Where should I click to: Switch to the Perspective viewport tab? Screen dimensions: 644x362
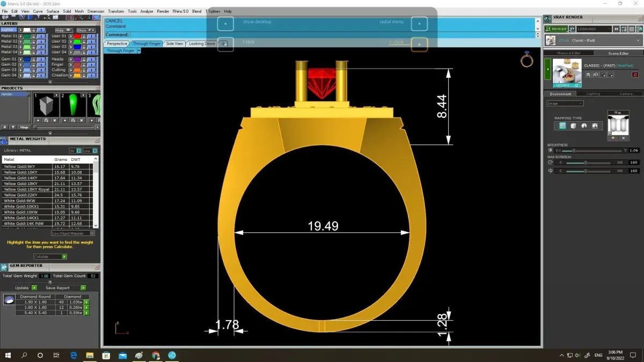(x=116, y=43)
